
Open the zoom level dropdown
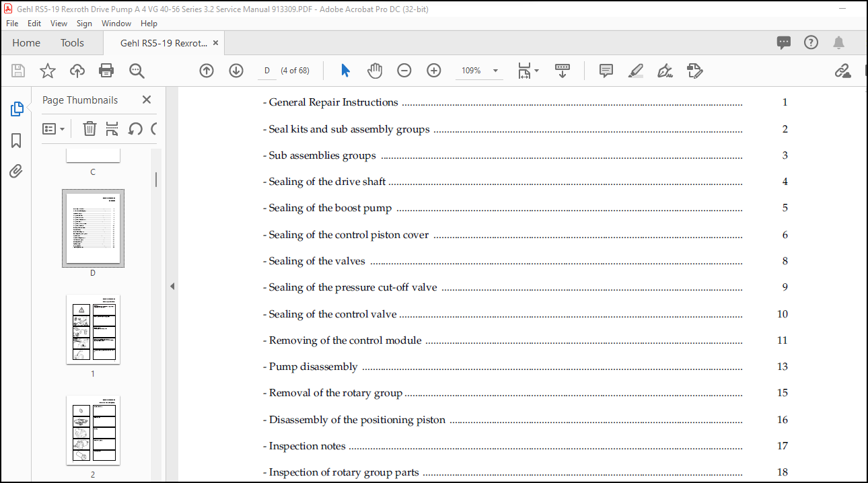[x=496, y=71]
